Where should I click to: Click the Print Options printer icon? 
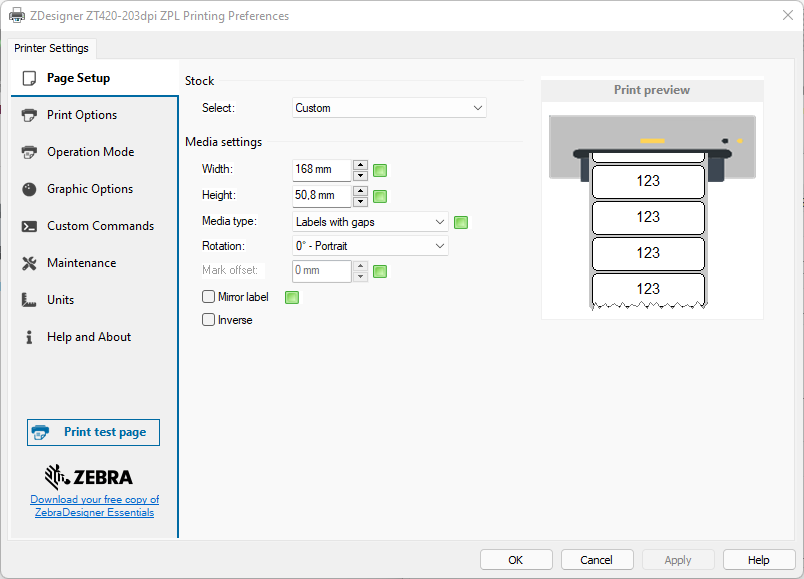29,115
